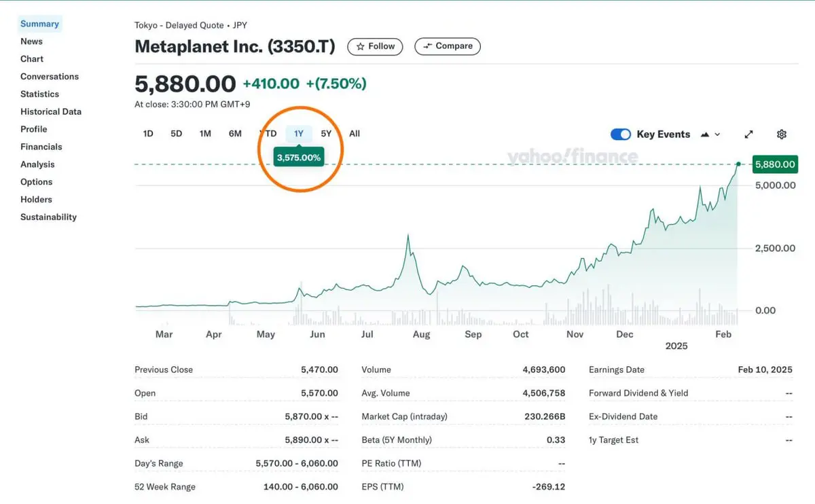
Task: Expand chart to full screen
Action: point(749,134)
